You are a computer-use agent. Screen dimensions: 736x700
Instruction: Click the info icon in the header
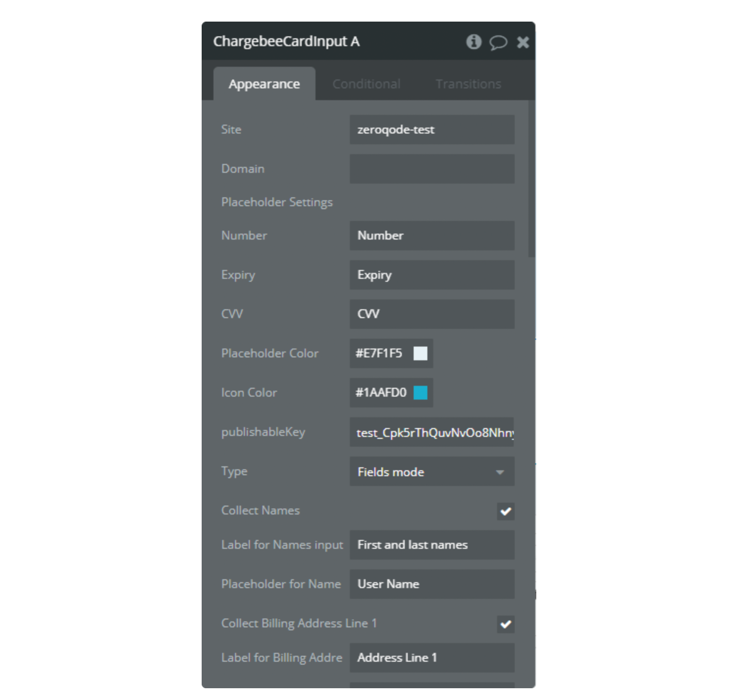[474, 42]
